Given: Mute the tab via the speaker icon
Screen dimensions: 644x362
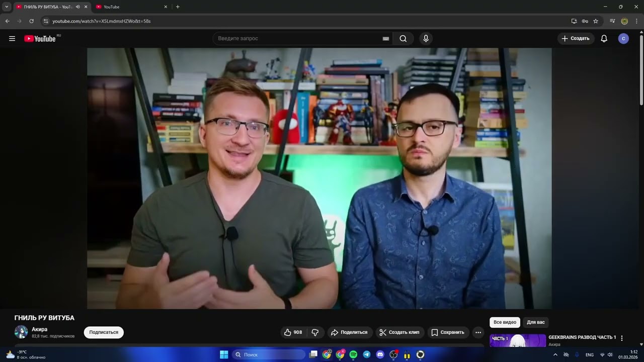Looking at the screenshot, I should click(x=77, y=7).
